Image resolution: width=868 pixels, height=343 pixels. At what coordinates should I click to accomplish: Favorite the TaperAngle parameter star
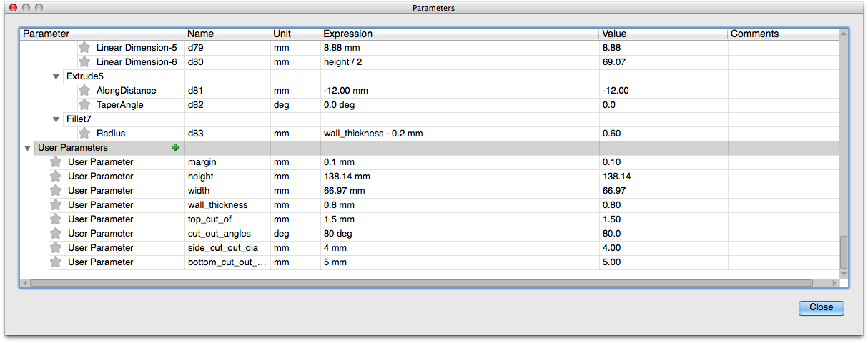click(84, 105)
